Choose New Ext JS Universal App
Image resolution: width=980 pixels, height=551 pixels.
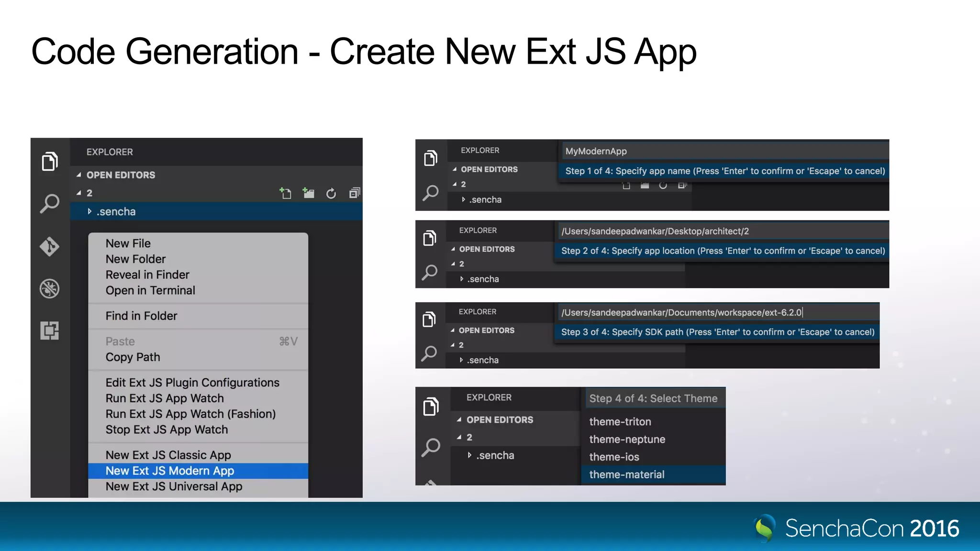pyautogui.click(x=198, y=487)
